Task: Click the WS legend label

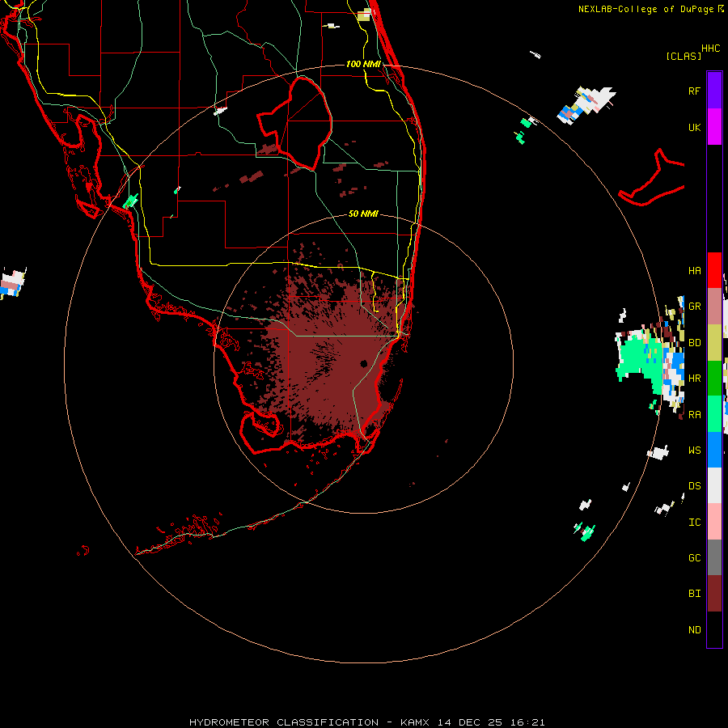Action: [695, 451]
